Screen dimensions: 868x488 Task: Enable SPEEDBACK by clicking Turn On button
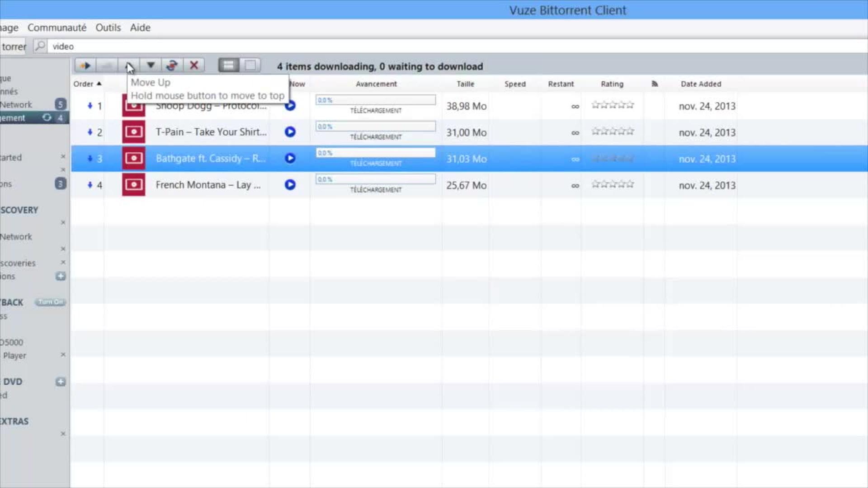(x=50, y=302)
